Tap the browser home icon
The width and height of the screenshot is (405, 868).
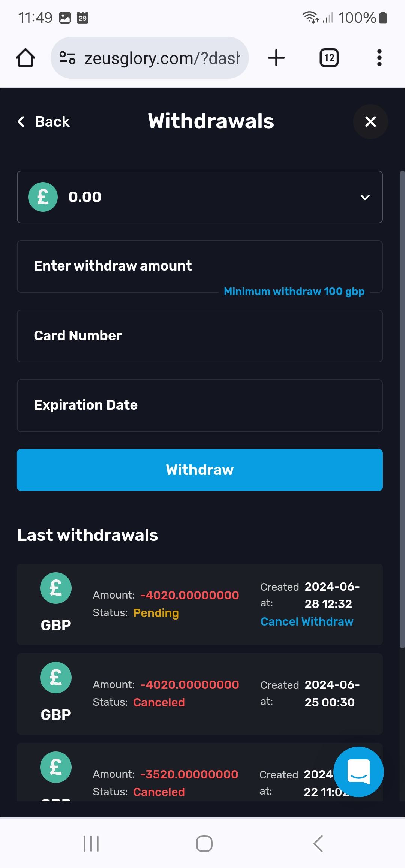click(25, 58)
